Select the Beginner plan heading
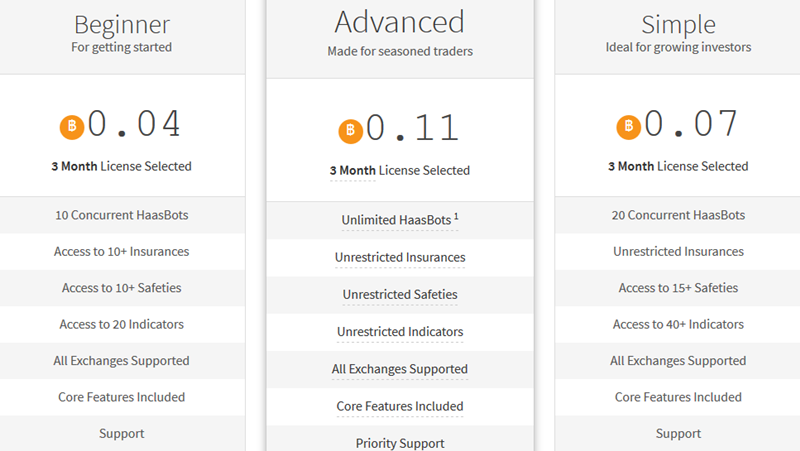The height and width of the screenshot is (451, 800). (122, 24)
